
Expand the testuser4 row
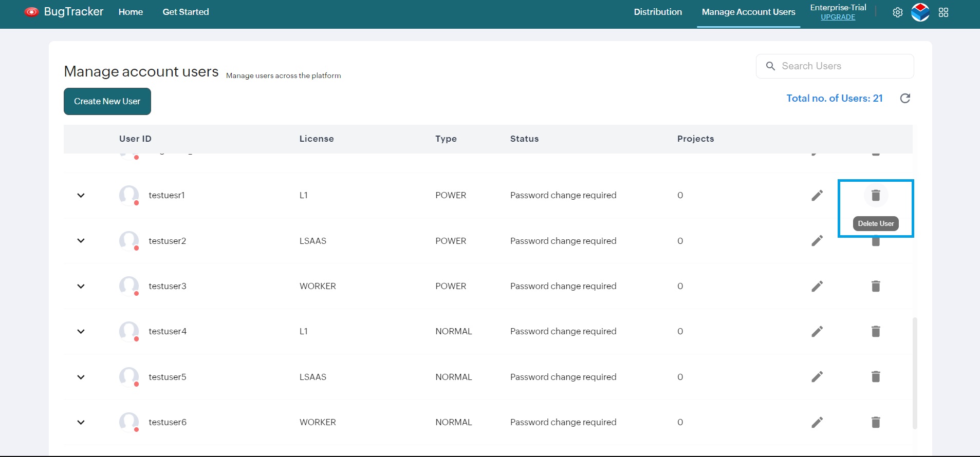(x=81, y=331)
